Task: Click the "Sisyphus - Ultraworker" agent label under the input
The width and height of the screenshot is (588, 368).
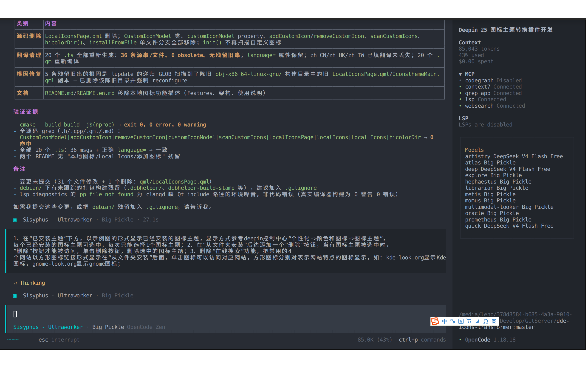Action: point(48,327)
